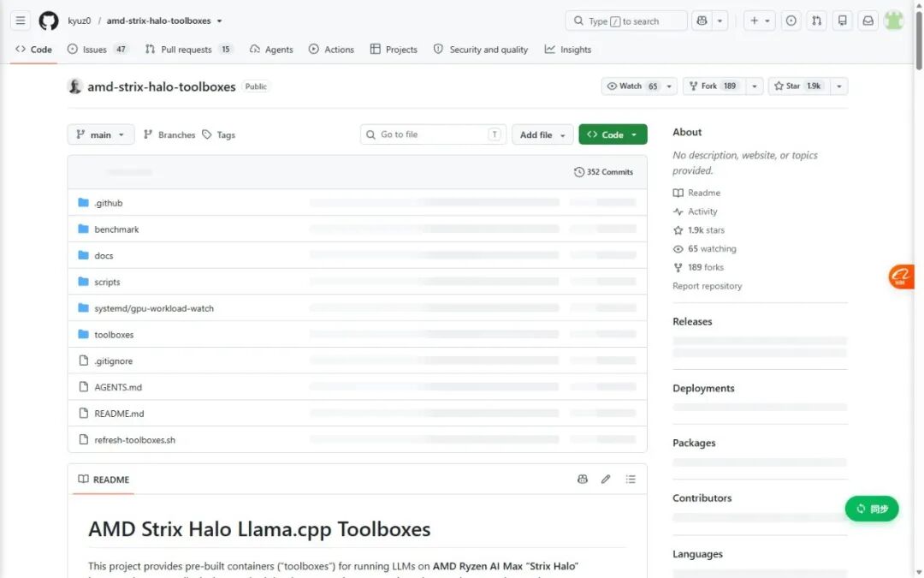
Task: Open the 1.9k stars link
Action: click(699, 230)
